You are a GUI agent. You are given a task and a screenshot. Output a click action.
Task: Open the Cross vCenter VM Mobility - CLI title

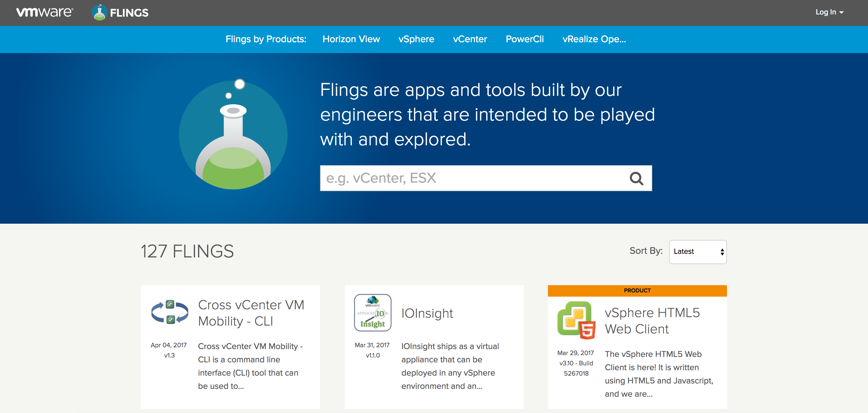point(251,313)
